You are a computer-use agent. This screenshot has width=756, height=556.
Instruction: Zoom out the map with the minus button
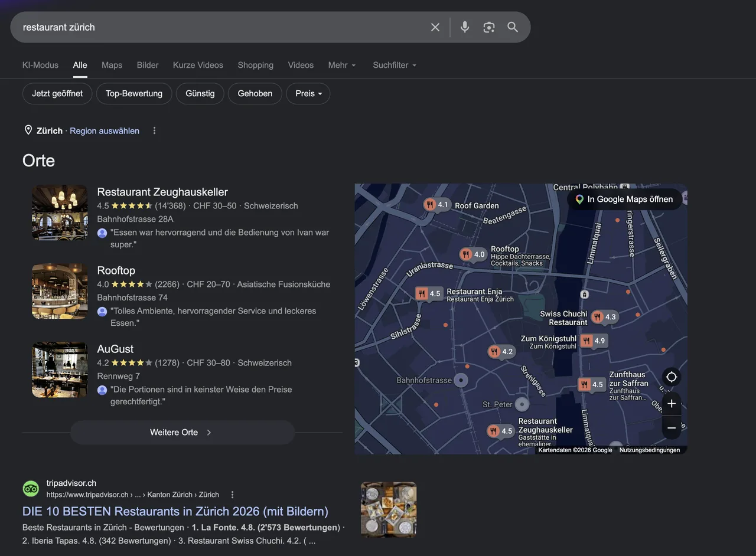672,427
